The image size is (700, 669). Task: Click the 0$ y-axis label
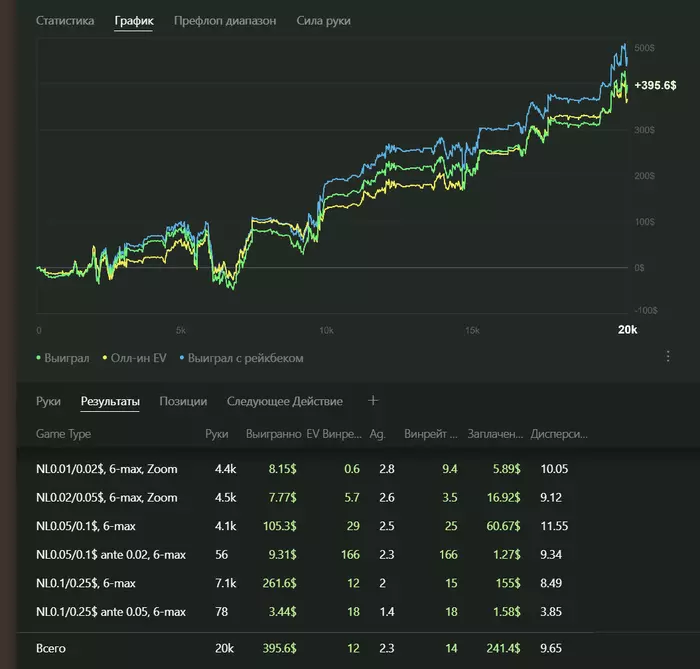pyautogui.click(x=639, y=268)
